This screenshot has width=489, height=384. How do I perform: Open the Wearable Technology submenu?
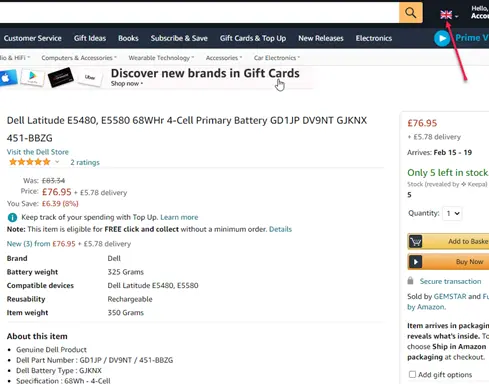[161, 58]
